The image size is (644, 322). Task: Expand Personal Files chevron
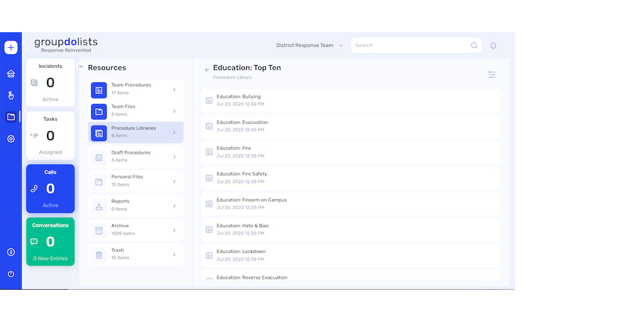174,182
